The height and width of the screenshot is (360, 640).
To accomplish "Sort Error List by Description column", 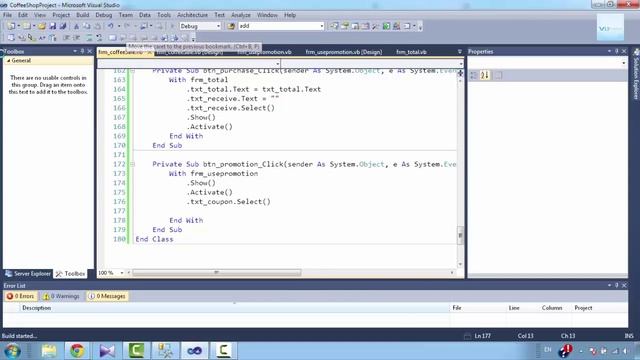I will click(235, 308).
